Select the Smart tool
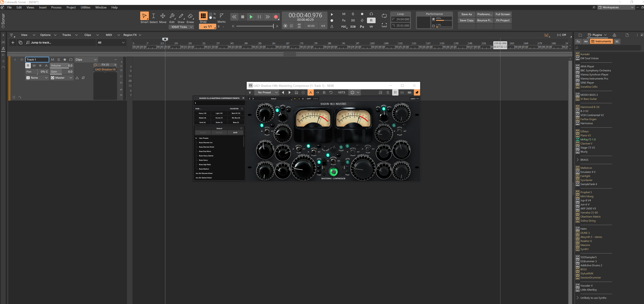The width and height of the screenshot is (644, 304). pos(144,16)
